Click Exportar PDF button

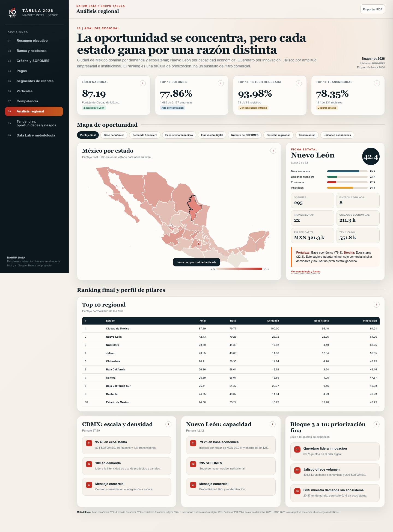[373, 9]
